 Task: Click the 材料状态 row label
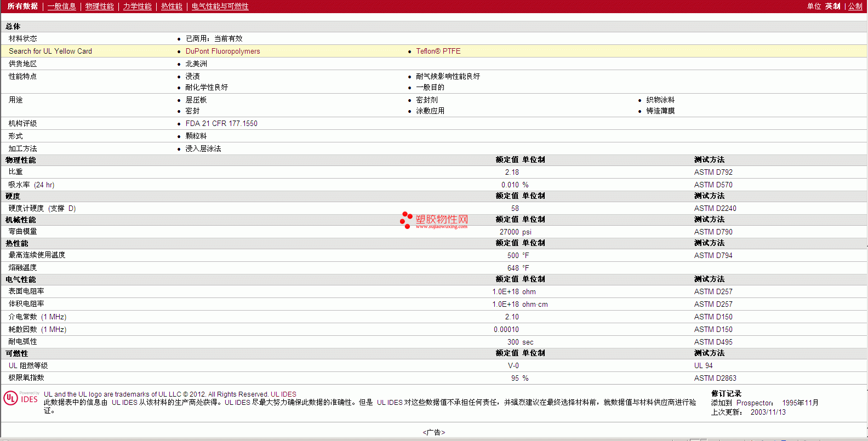tap(23, 38)
